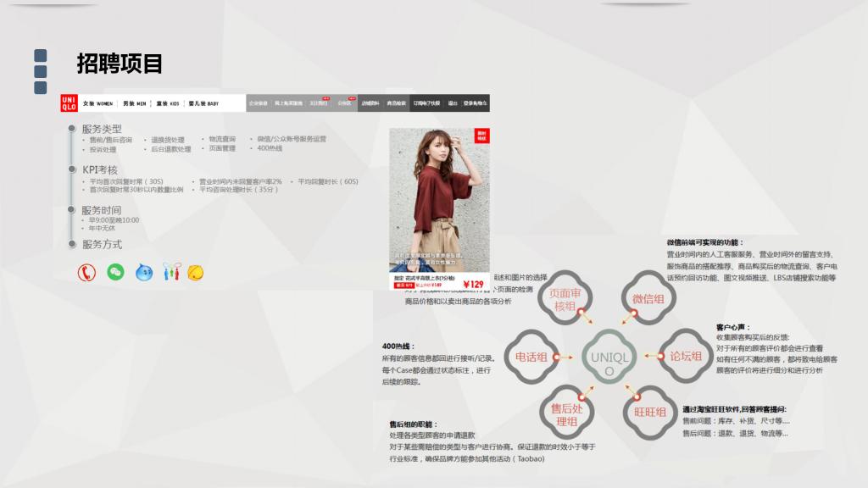The image size is (868, 488).
Task: Open the 婴儿装 BABY menu
Action: tap(203, 103)
